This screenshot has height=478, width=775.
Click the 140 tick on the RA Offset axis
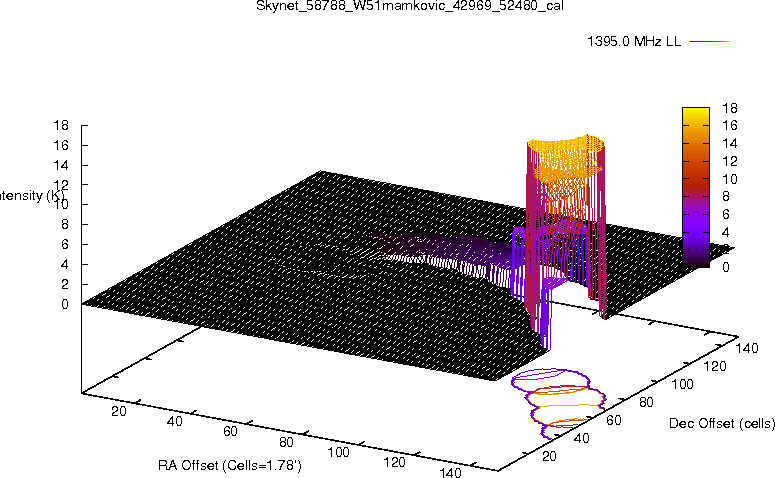pyautogui.click(x=450, y=472)
